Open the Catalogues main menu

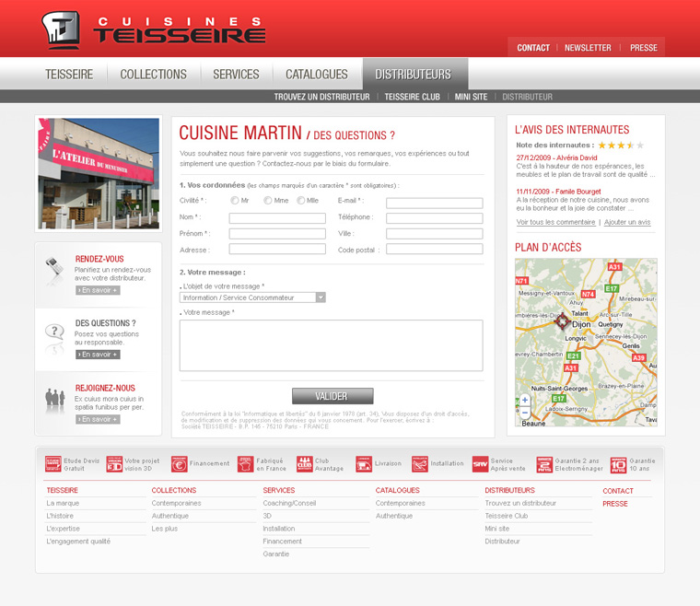(x=317, y=74)
